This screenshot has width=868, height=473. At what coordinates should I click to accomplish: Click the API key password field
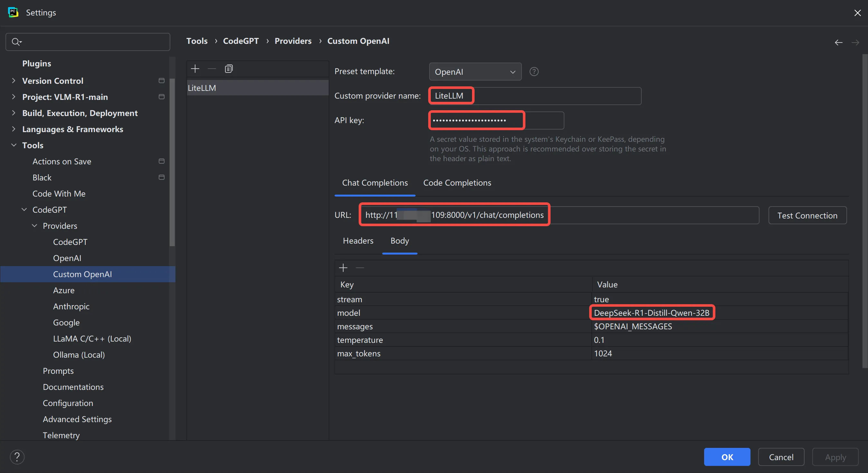[x=496, y=121]
